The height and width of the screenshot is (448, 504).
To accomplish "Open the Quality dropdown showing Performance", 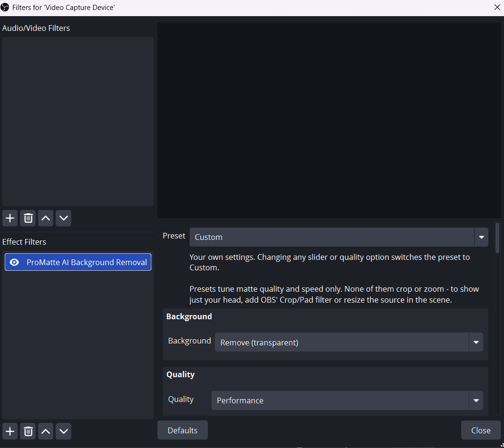I will tap(347, 400).
